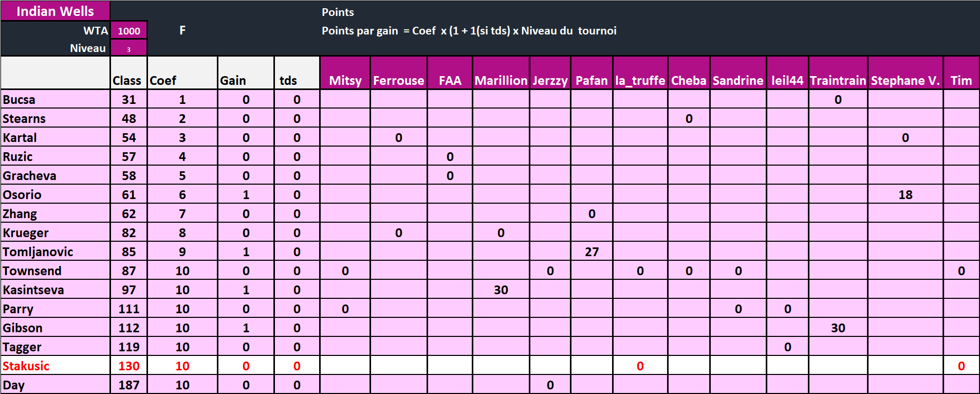The height and width of the screenshot is (394, 980).
Task: Click the Ferrouse column header
Action: point(398,80)
